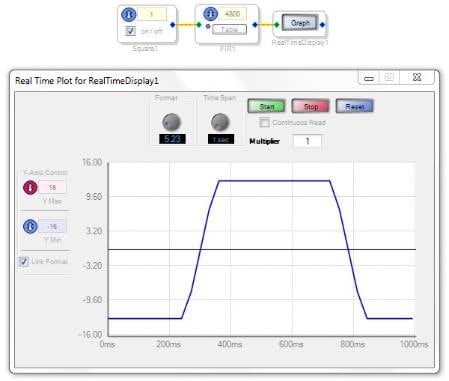
Task: Click the Y Min value field showing -16
Action: (x=52, y=227)
